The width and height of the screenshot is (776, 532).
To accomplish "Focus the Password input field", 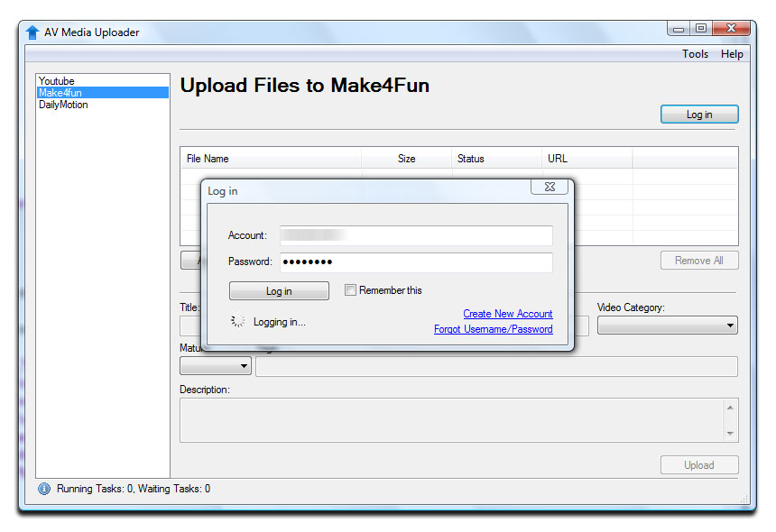I will tap(416, 262).
